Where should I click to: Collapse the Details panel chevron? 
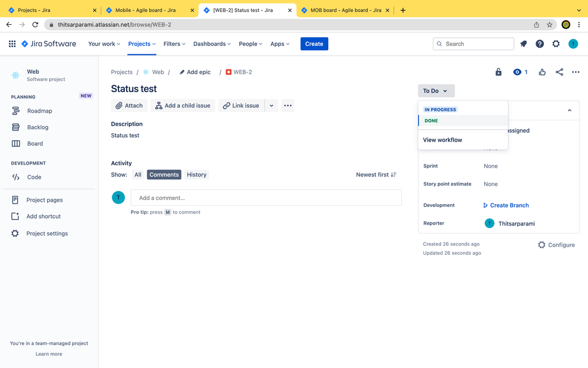pyautogui.click(x=569, y=110)
